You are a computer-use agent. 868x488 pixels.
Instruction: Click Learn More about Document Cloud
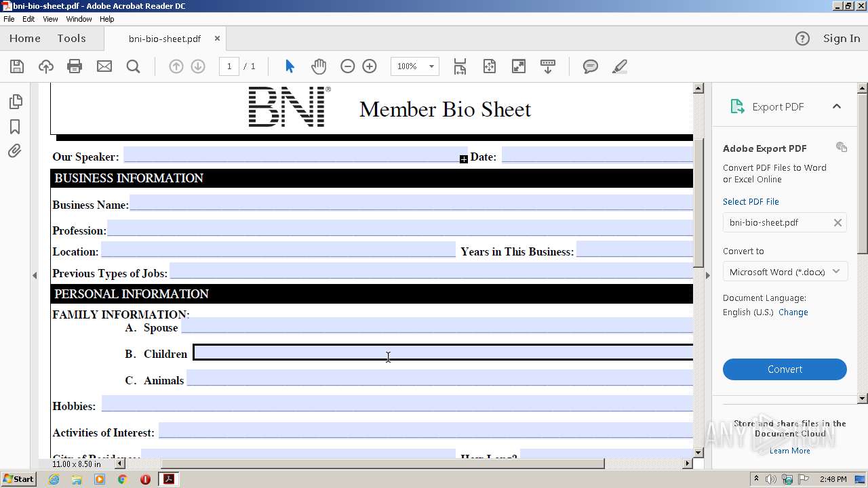[x=789, y=451]
